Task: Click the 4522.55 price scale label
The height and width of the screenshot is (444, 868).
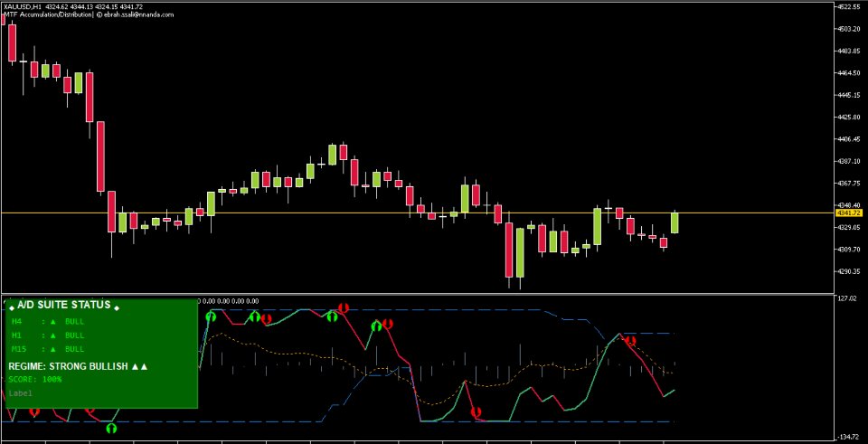Action: (x=850, y=6)
